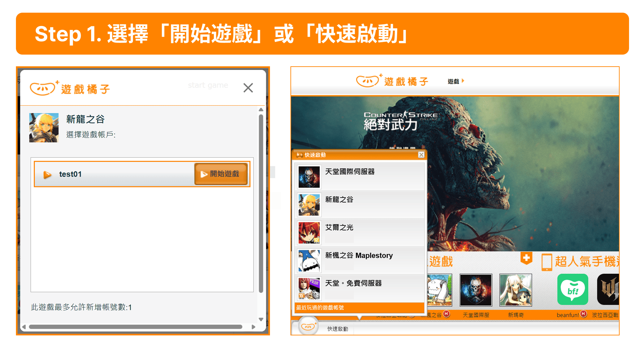
Task: Click the dark 波拉西亞戰 game icon
Action: click(x=608, y=289)
